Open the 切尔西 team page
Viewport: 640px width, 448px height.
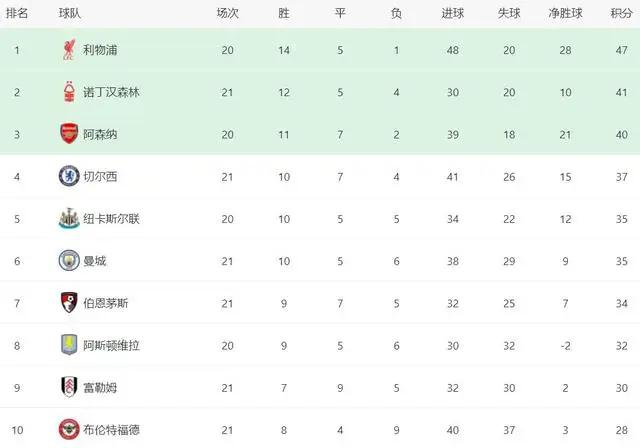[x=100, y=176]
